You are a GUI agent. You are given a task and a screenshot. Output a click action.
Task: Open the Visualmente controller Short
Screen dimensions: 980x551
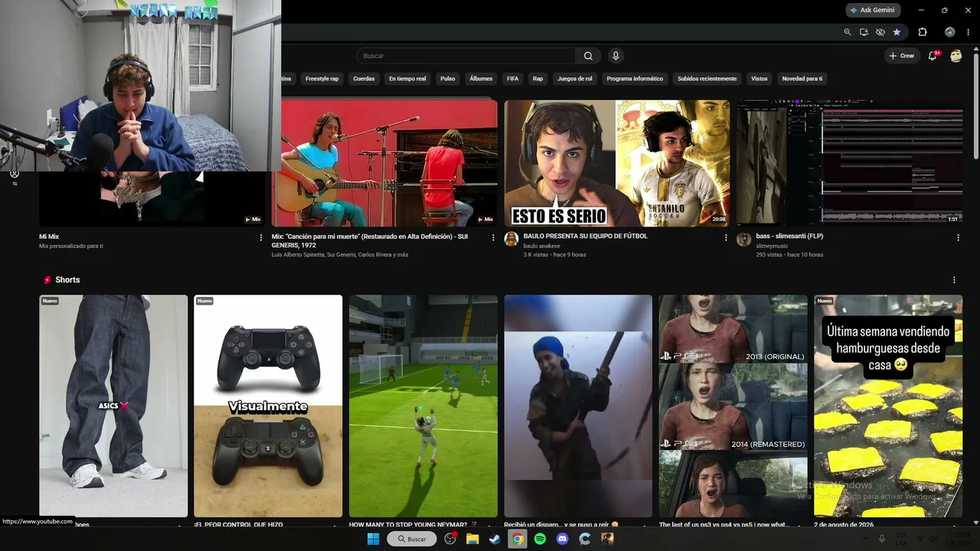pos(268,406)
